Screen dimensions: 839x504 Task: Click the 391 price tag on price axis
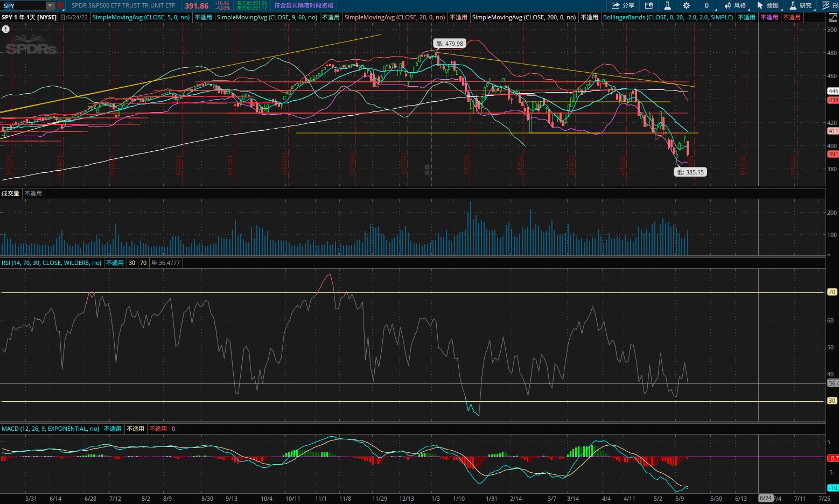click(833, 154)
